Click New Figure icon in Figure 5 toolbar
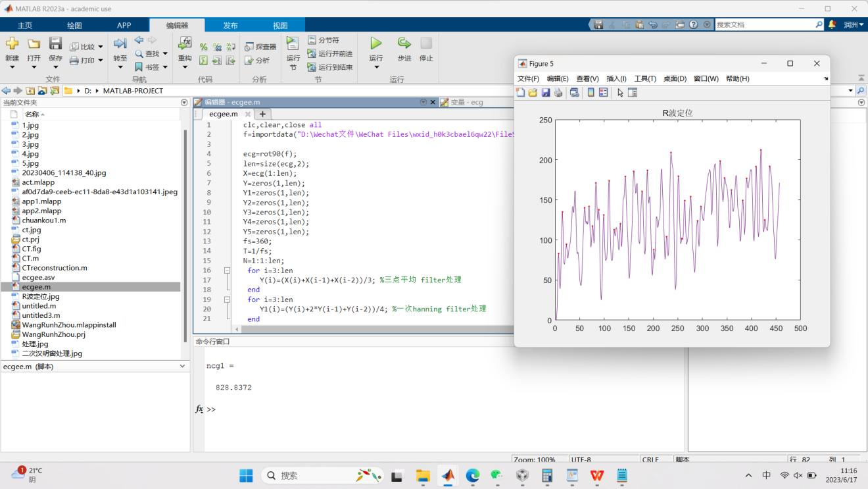The height and width of the screenshot is (489, 868). (x=521, y=93)
